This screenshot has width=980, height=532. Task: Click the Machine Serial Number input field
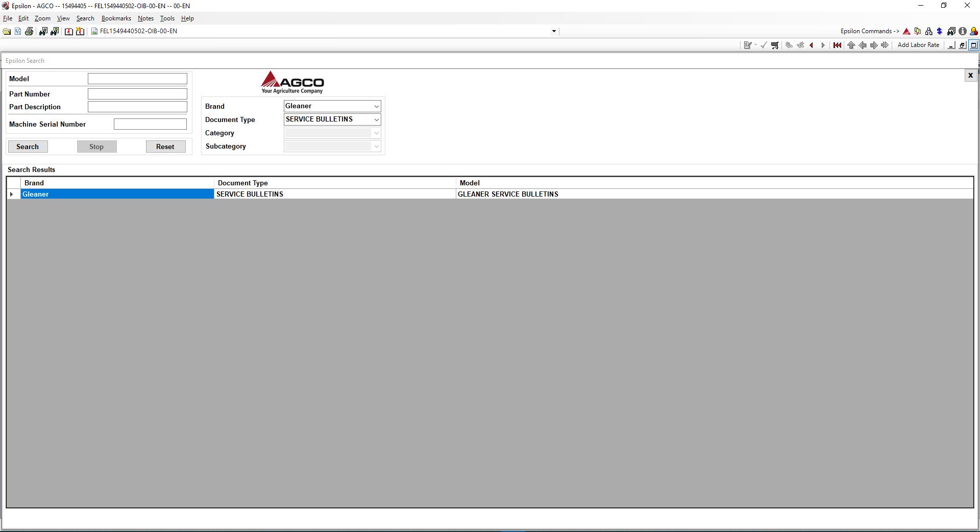pos(150,124)
